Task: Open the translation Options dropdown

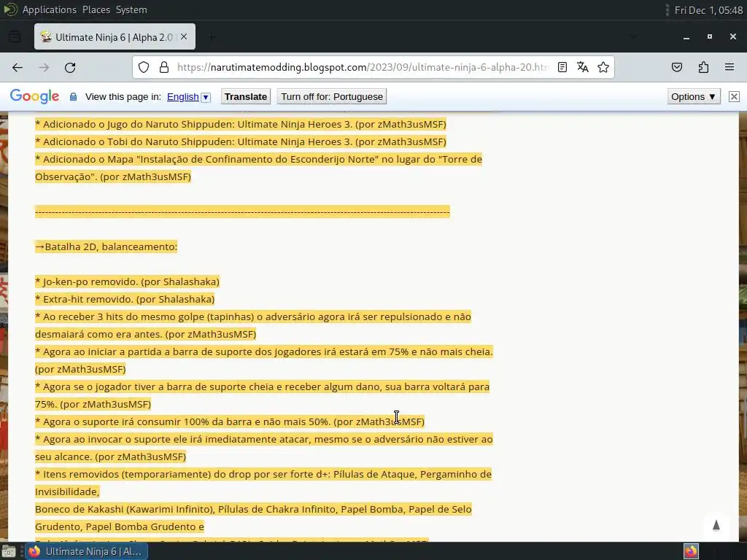Action: pyautogui.click(x=694, y=97)
